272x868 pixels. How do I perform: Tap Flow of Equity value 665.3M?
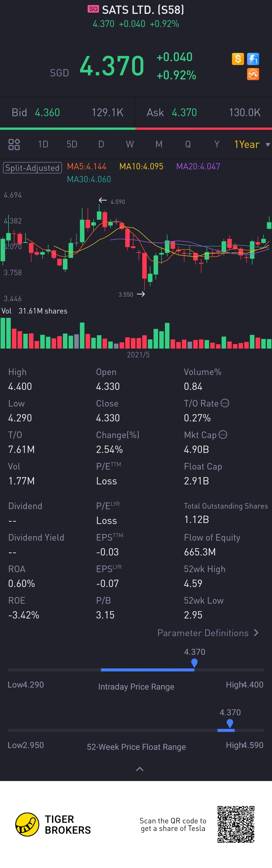[200, 552]
